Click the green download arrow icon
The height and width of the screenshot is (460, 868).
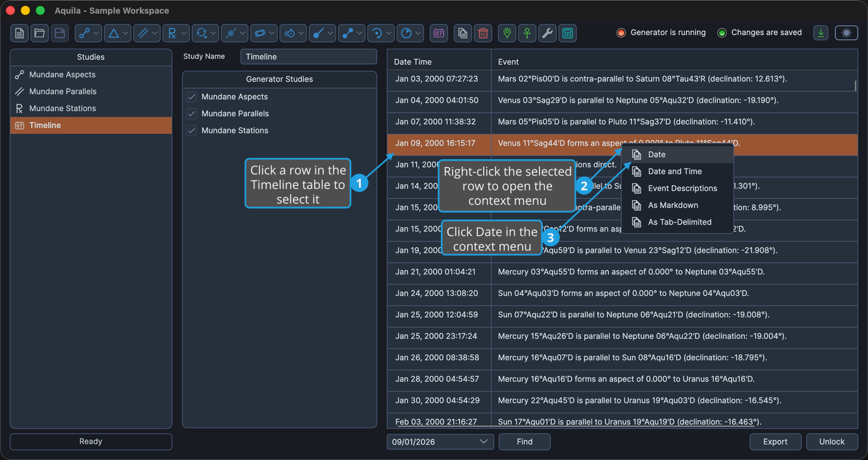pyautogui.click(x=821, y=32)
